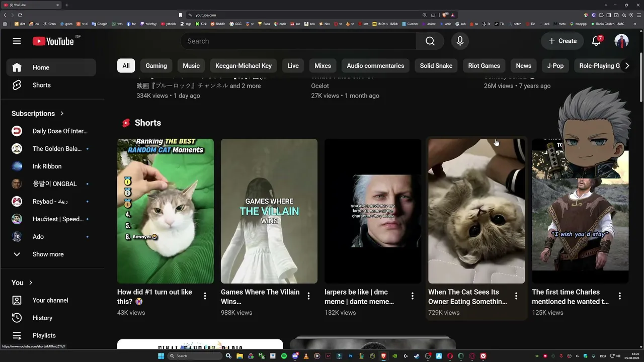The height and width of the screenshot is (362, 644).
Task: Select the 'Gaming' filter chip
Action: [156, 66]
